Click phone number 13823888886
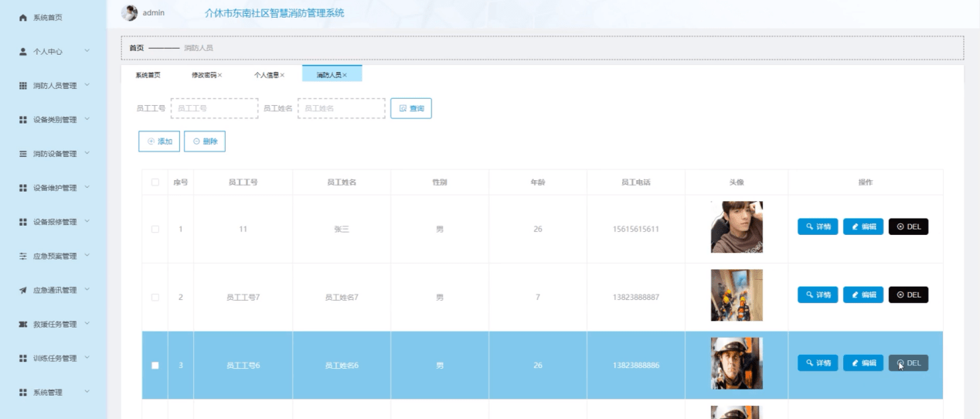Screen dimensions: 980x419 [x=635, y=366]
